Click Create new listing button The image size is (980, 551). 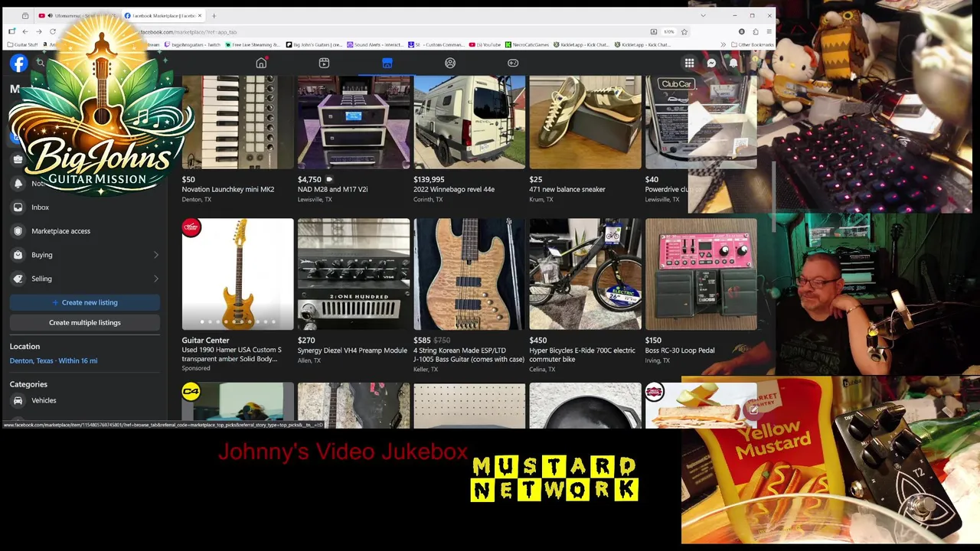[x=85, y=302]
